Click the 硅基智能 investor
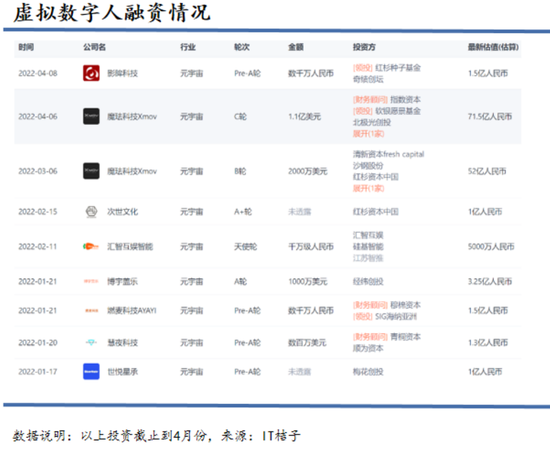 pyautogui.click(x=368, y=247)
